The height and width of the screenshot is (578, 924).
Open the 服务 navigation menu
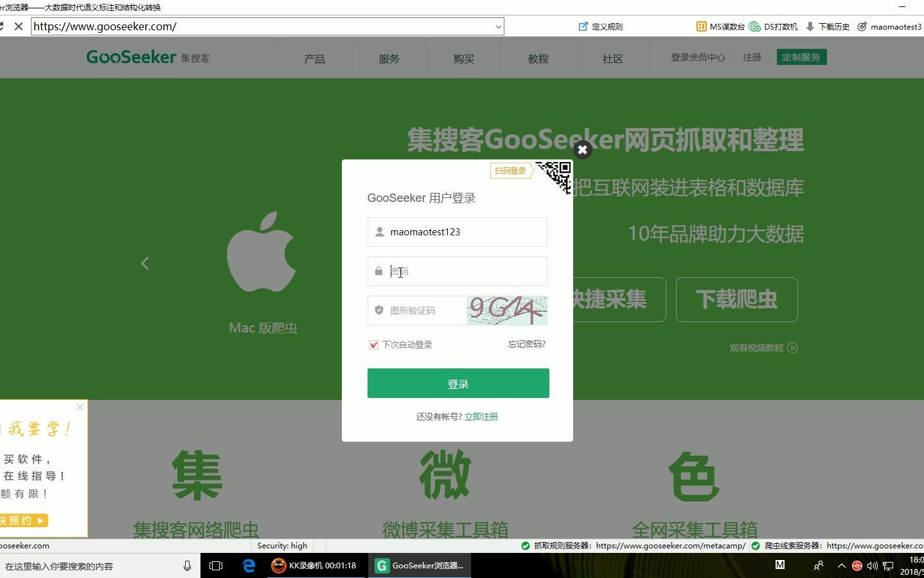[389, 59]
